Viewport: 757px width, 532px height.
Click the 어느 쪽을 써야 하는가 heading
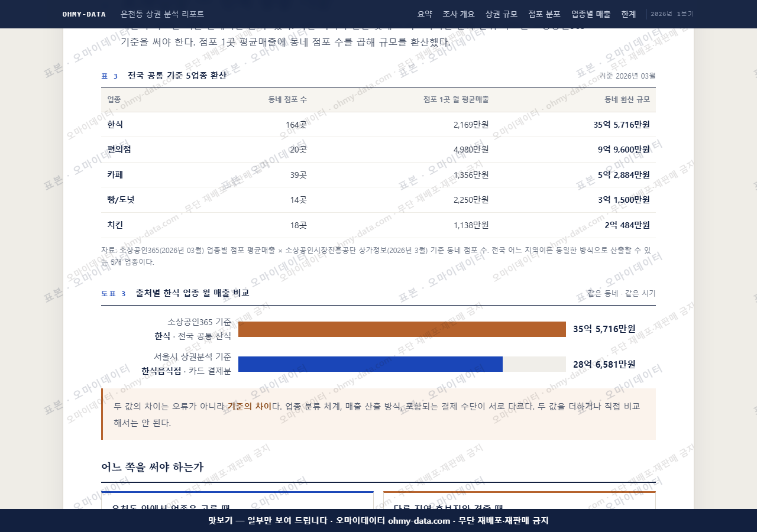tap(153, 467)
